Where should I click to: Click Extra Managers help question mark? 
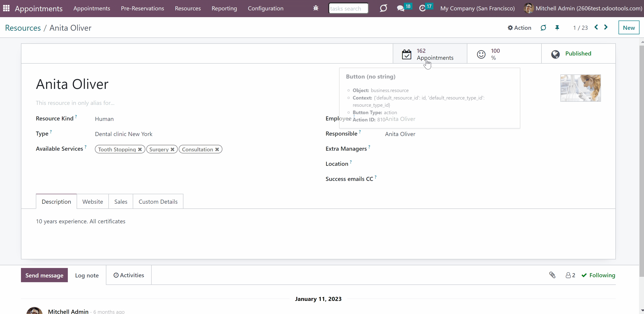(x=369, y=146)
